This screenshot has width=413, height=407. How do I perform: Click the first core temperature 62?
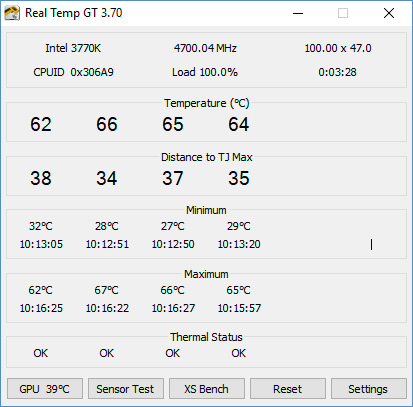(x=41, y=124)
